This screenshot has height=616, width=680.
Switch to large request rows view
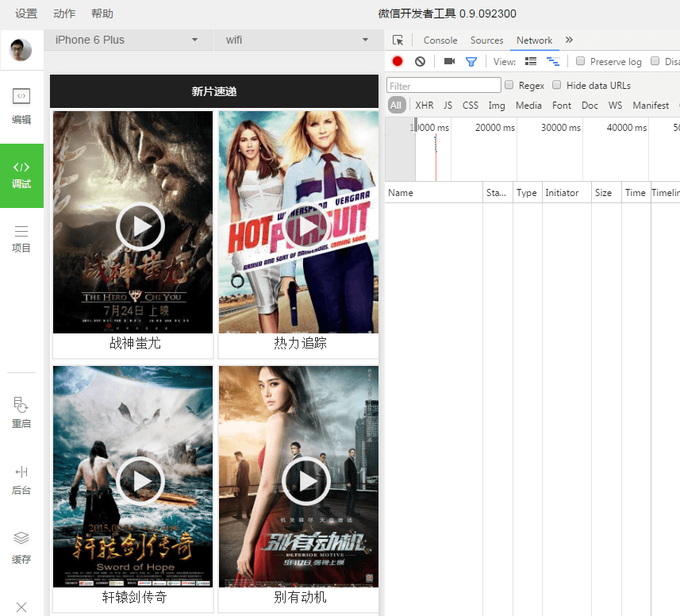click(x=531, y=61)
